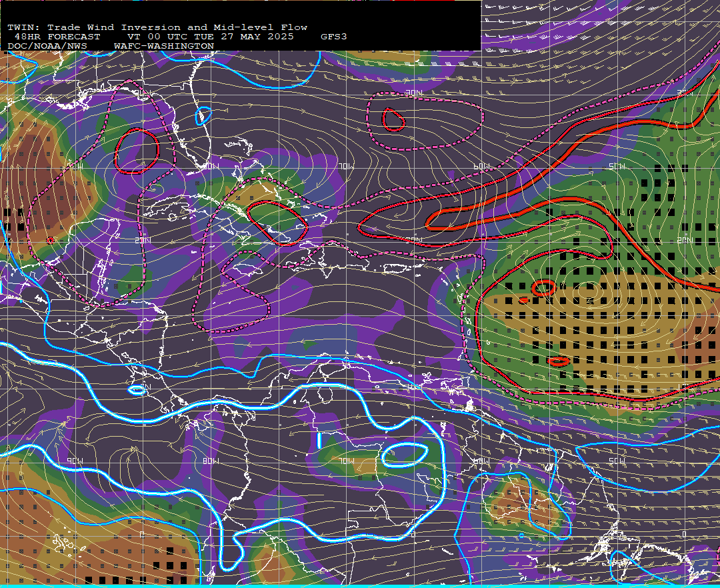This screenshot has height=588, width=720.
Task: Click the "TWIN: Trade Wind Inversion and Mid-level Flow" title
Action: [x=157, y=27]
